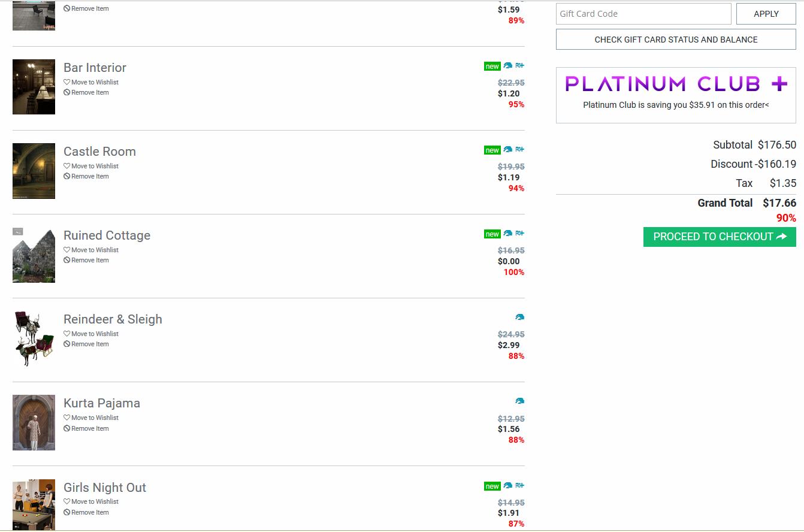Click the PC+ badge on Girls Night Out
Image resolution: width=804 pixels, height=532 pixels.
pyautogui.click(x=519, y=485)
